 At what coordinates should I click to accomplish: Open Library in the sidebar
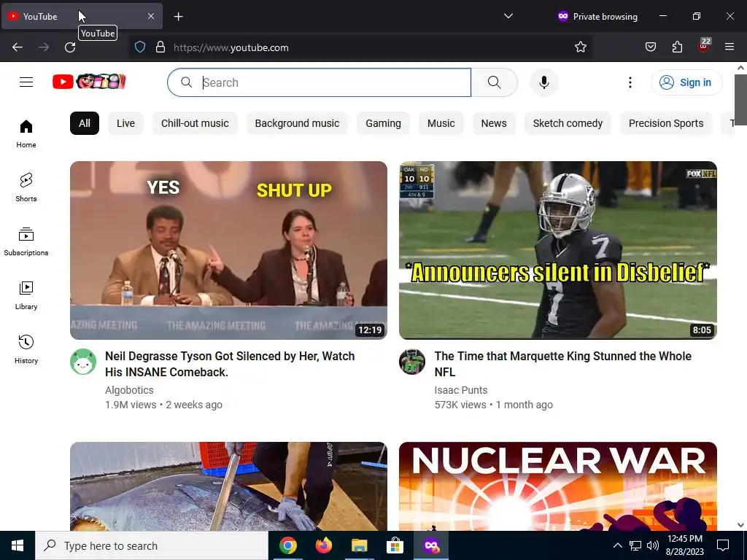pyautogui.click(x=26, y=296)
